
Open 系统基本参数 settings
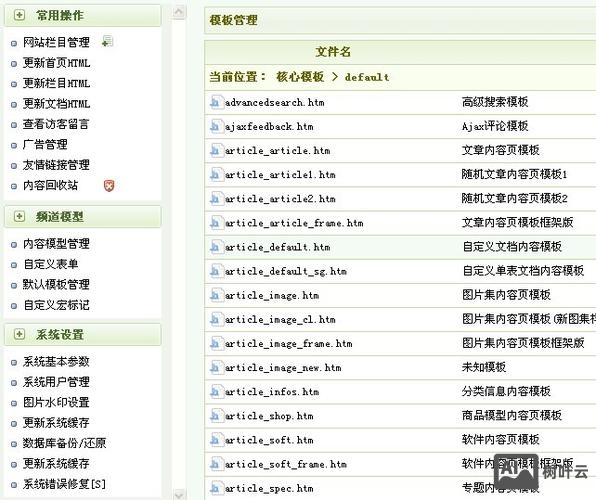click(x=56, y=362)
